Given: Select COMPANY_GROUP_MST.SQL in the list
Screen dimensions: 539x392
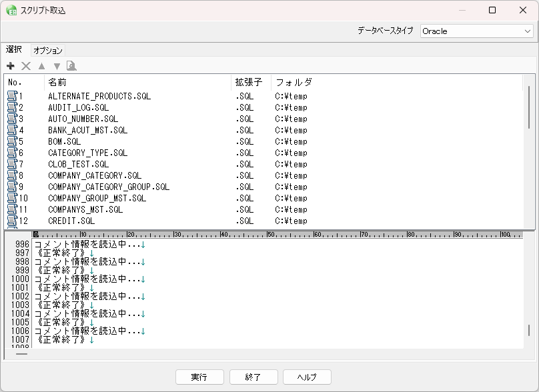Looking at the screenshot, I should pos(97,198).
